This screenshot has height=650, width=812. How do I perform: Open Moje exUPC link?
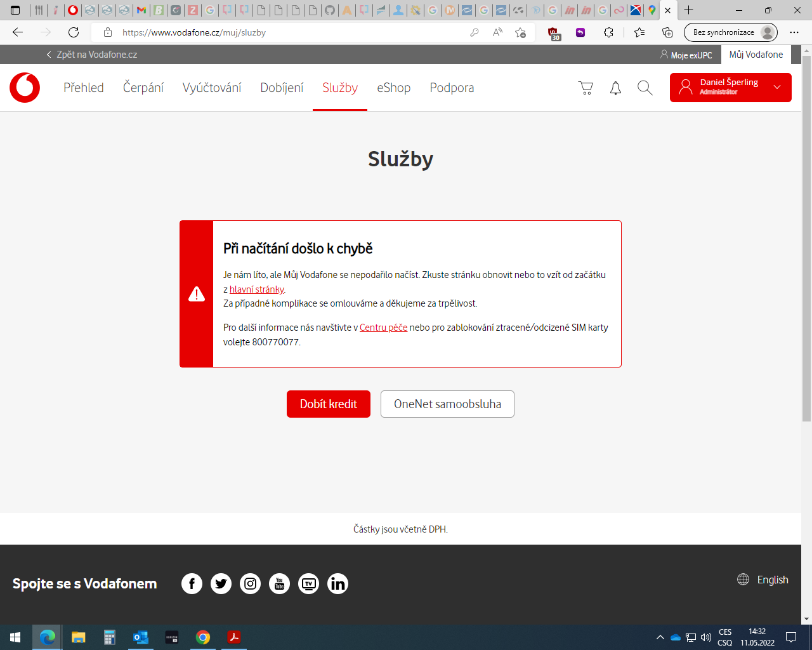(x=686, y=55)
